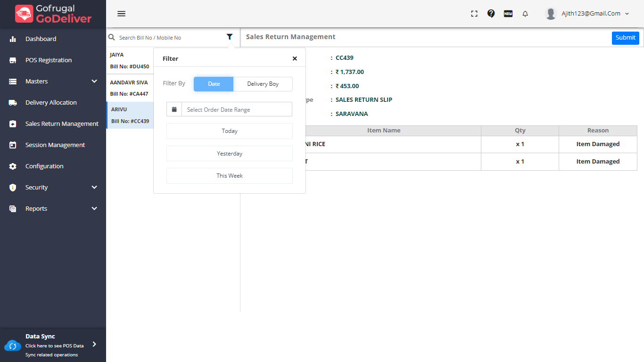Click the Select Order Date Range field
The image size is (644, 362).
pos(237,109)
